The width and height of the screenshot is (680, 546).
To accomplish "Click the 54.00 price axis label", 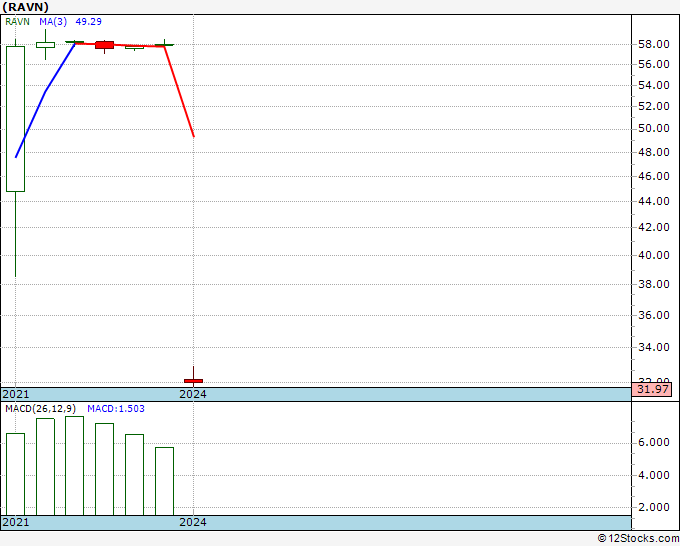I will pos(654,85).
